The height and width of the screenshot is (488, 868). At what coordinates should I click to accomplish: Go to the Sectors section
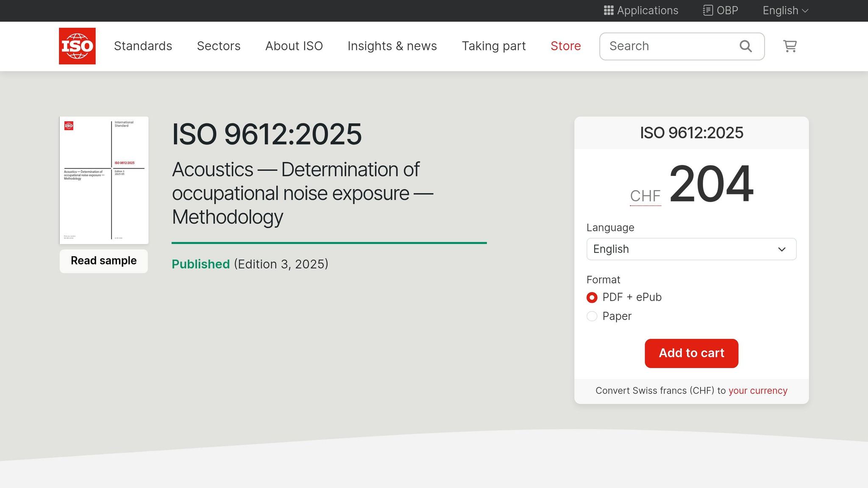219,46
